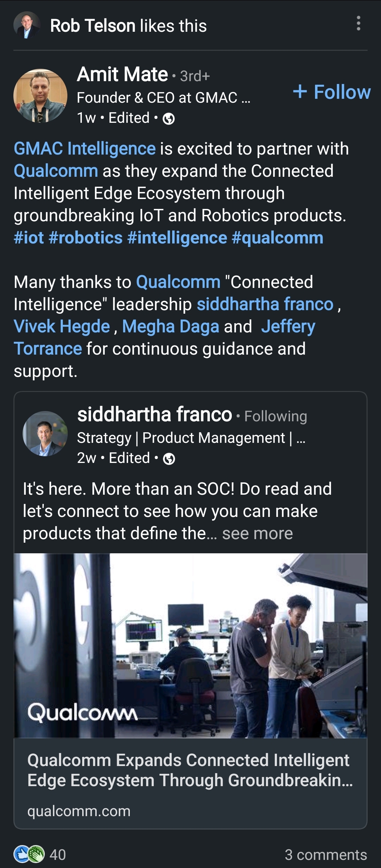Tap the #intelligence hashtag
The height and width of the screenshot is (868, 381).
pos(177,238)
